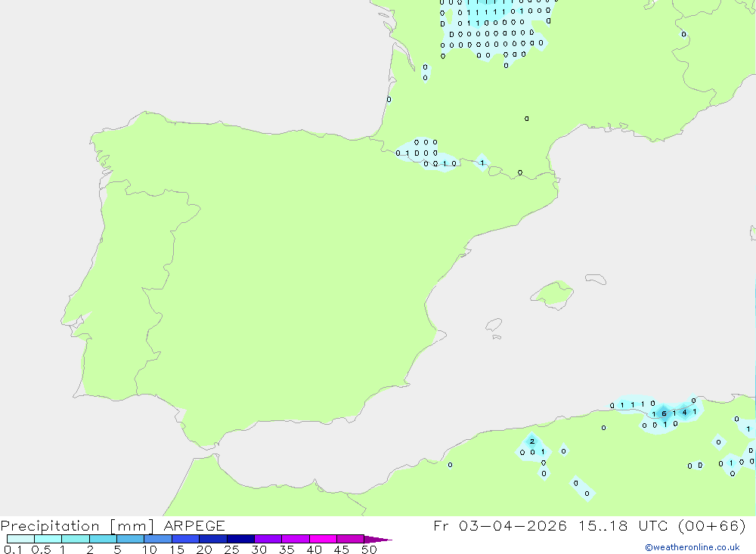Click the lightest 0.1–0.5 mm legend swatch
Image resolution: width=756 pixels, height=554 pixels.
click(20, 540)
